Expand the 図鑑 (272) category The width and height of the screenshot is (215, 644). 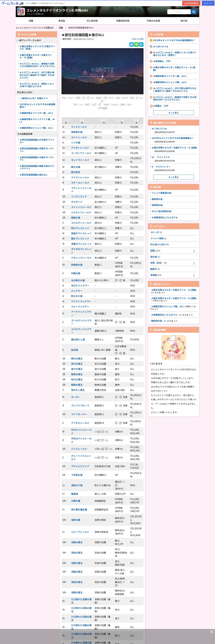point(194,251)
